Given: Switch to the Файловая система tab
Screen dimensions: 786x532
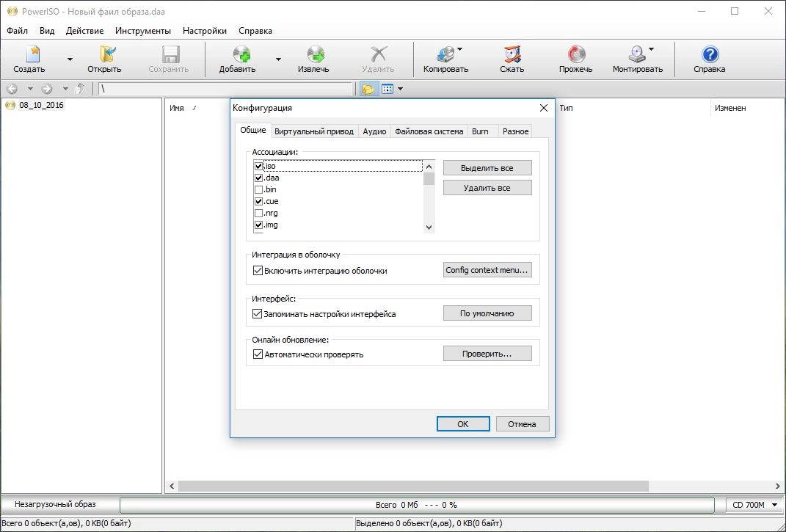Looking at the screenshot, I should pyautogui.click(x=429, y=131).
